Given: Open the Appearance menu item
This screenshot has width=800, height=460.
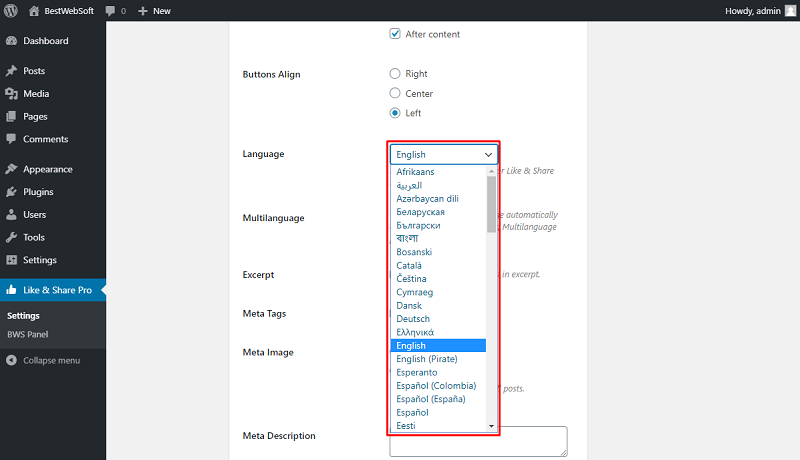Looking at the screenshot, I should point(53,169).
